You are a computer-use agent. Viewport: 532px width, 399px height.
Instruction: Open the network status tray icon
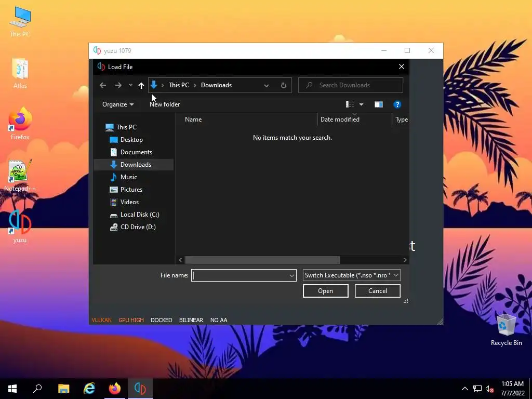(477, 389)
